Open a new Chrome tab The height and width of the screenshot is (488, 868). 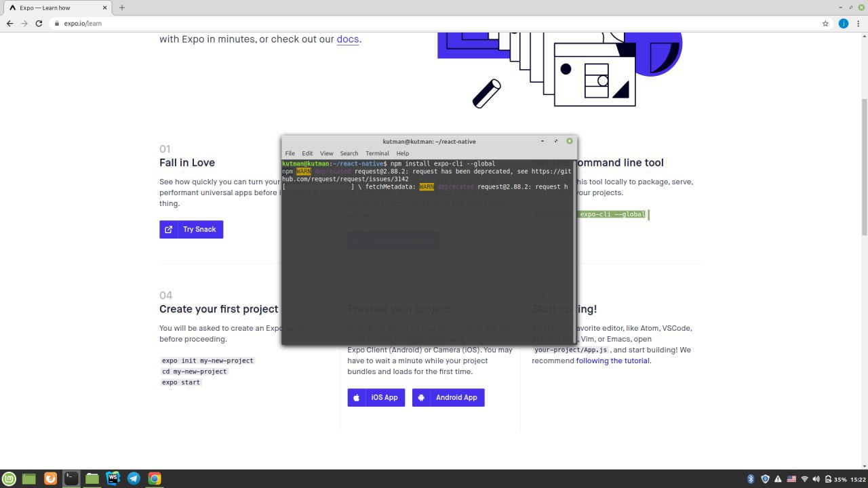(122, 7)
